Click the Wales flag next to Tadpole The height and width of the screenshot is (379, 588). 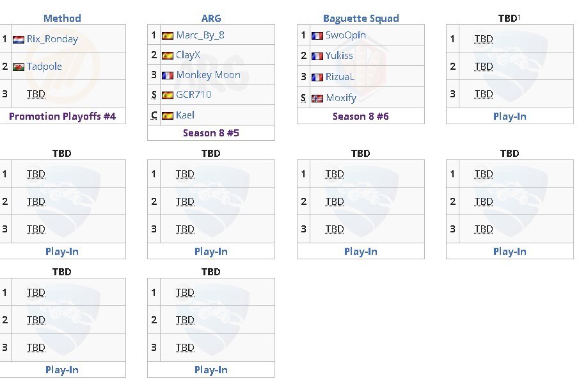19,67
